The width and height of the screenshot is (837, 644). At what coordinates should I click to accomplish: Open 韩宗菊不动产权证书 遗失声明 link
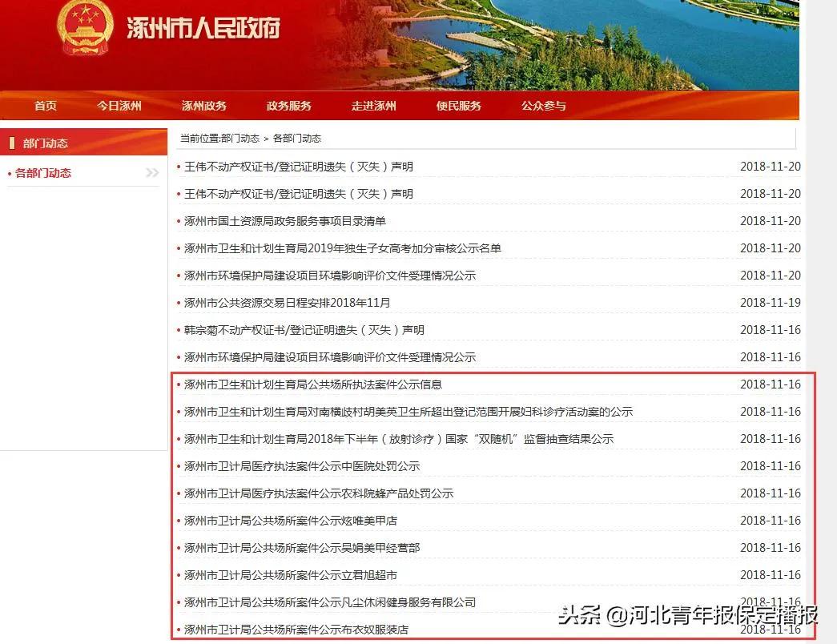point(304,330)
